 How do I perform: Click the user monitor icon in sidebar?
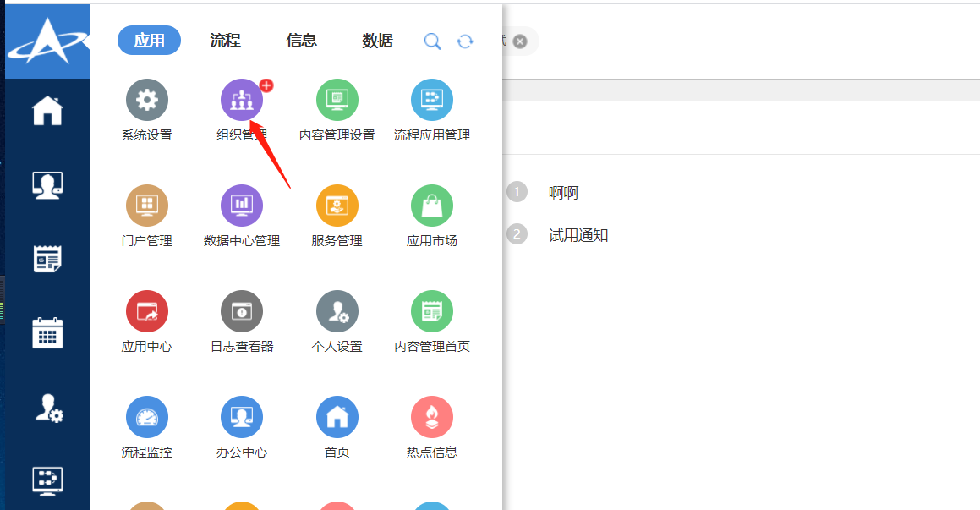coord(47,185)
